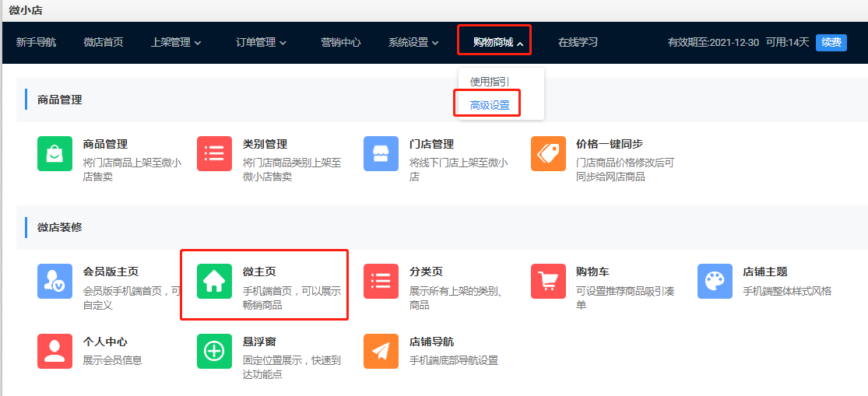Viewport: 868px width, 396px height.
Task: Open the 分类页 red list icon
Action: coord(381,282)
